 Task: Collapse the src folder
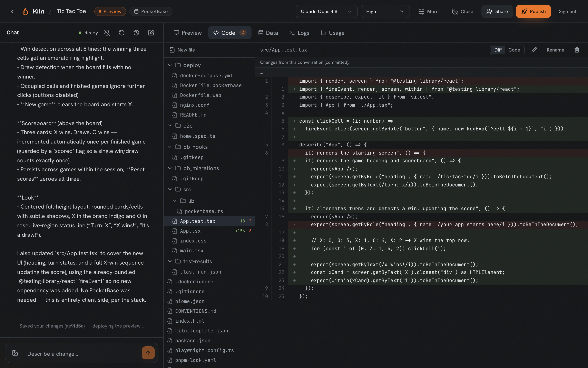[170, 189]
